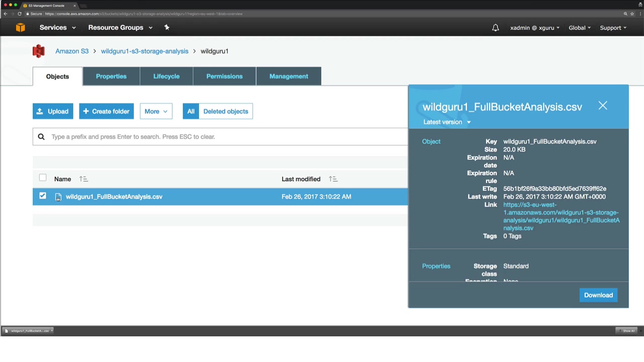Click the Last write value Feb 26, 2017 GMT+0000
The image size is (644, 362).
(554, 197)
